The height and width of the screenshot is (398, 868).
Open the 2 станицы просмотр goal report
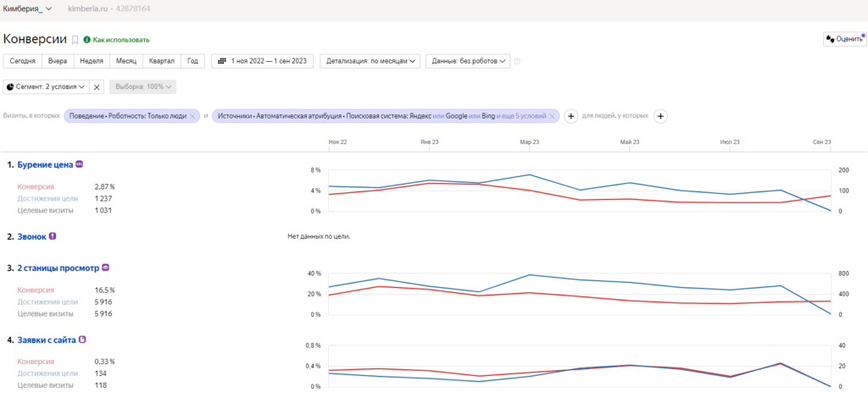pos(58,268)
